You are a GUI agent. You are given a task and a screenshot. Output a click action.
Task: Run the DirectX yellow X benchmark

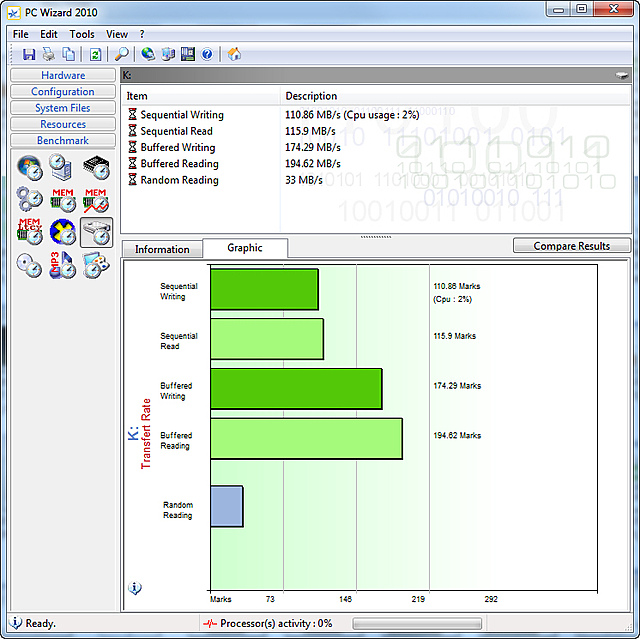62,232
